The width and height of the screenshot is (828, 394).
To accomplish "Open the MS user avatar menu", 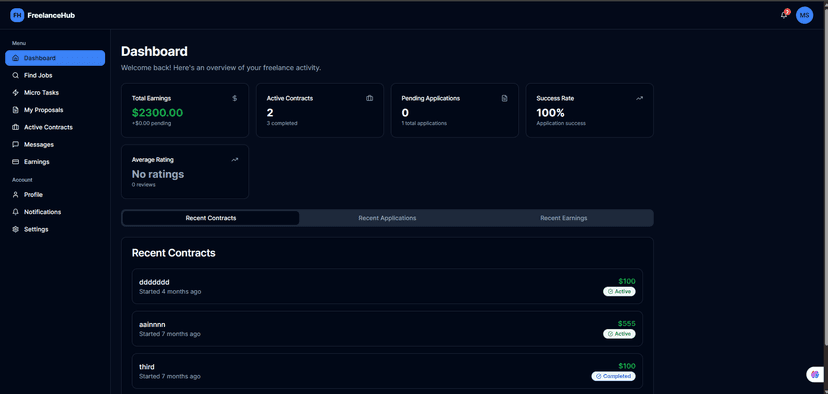I will click(x=804, y=15).
